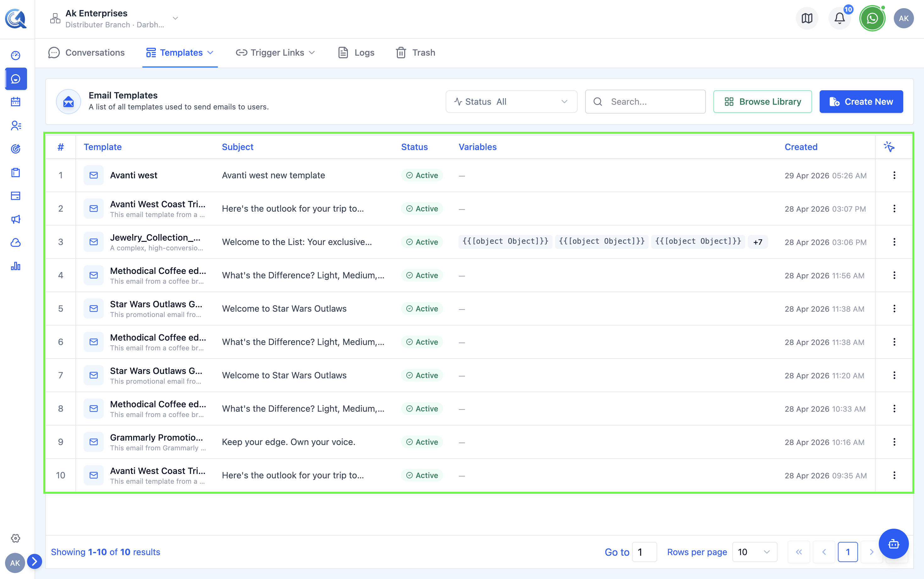Go to the previous page arrow

(x=824, y=552)
